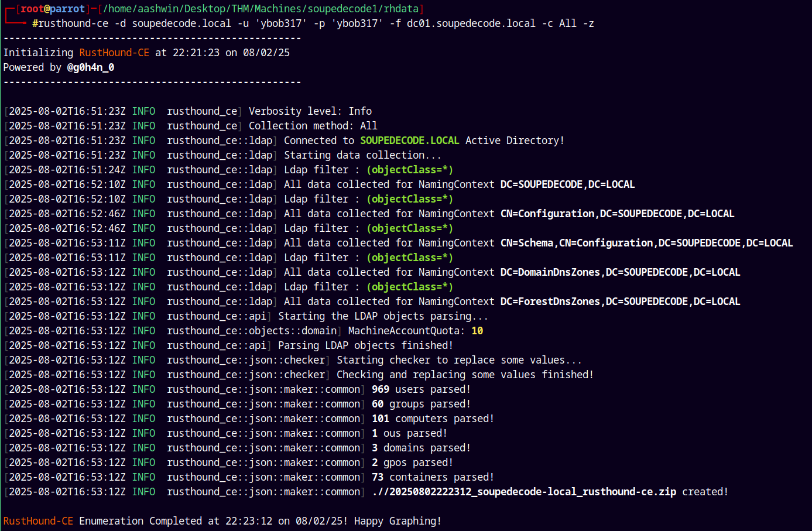The image size is (812, 531).
Task: Click '3 domains parsed!' line
Action: [x=422, y=448]
